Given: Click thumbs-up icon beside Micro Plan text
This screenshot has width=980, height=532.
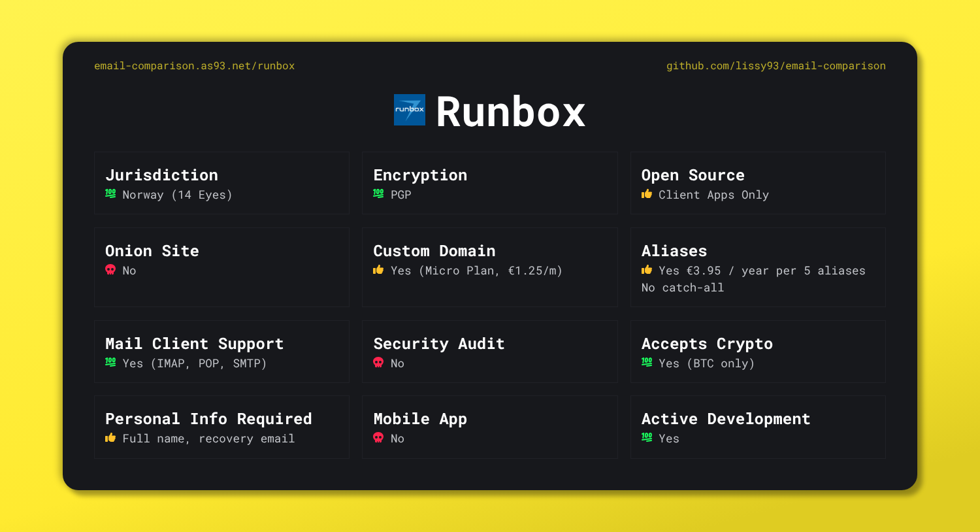Looking at the screenshot, I should pyautogui.click(x=378, y=269).
